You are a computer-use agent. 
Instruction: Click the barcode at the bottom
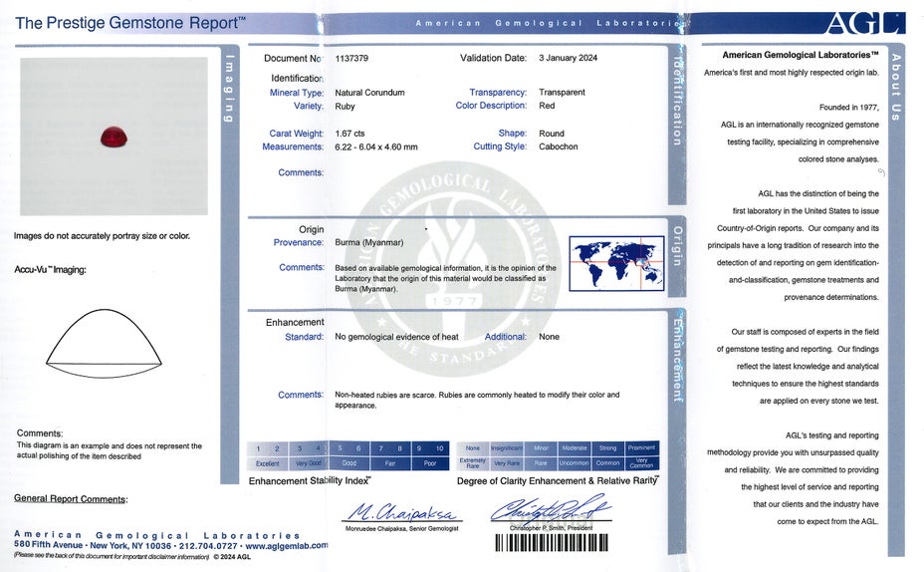point(552,544)
